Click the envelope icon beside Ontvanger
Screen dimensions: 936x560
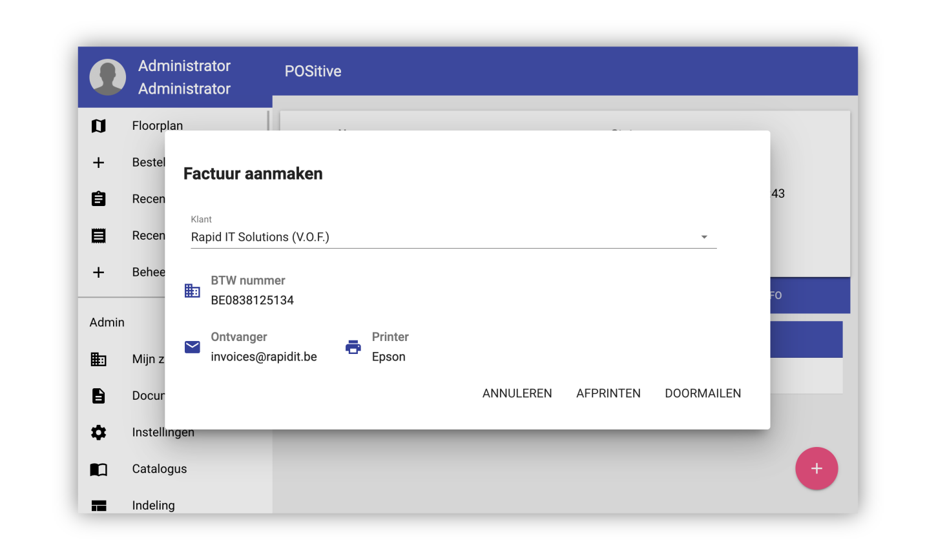pos(192,347)
